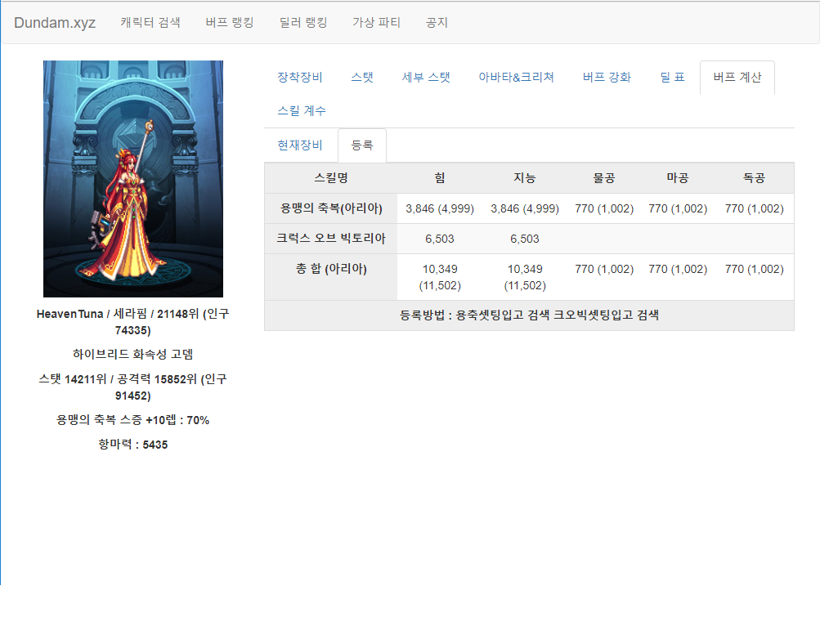Go to 버프 랭킹 page
The image size is (820, 644).
[x=230, y=23]
